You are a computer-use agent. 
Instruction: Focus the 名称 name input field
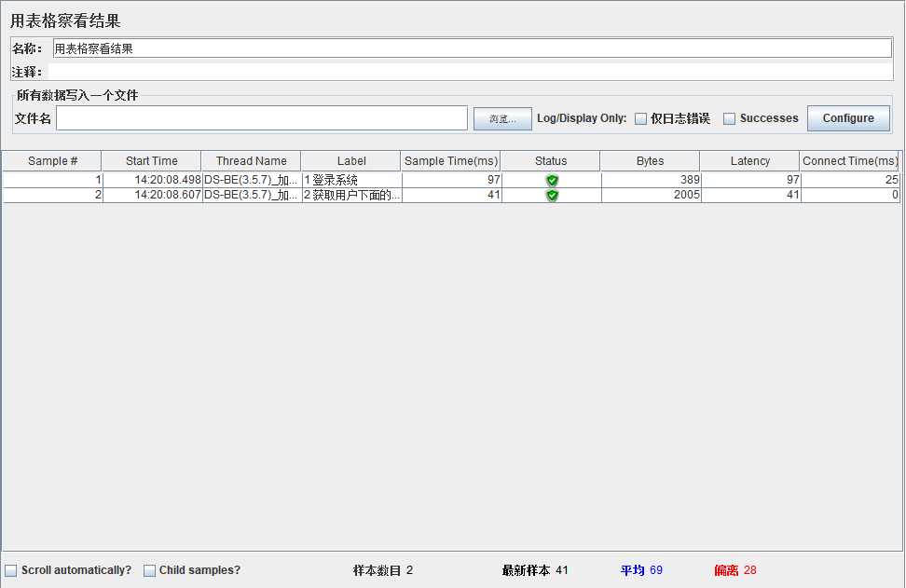coord(472,48)
